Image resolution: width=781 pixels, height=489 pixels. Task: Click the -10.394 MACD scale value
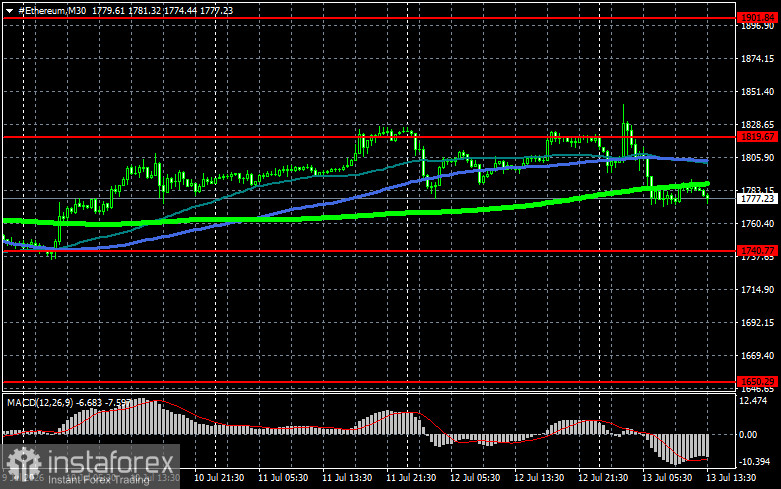coord(755,462)
